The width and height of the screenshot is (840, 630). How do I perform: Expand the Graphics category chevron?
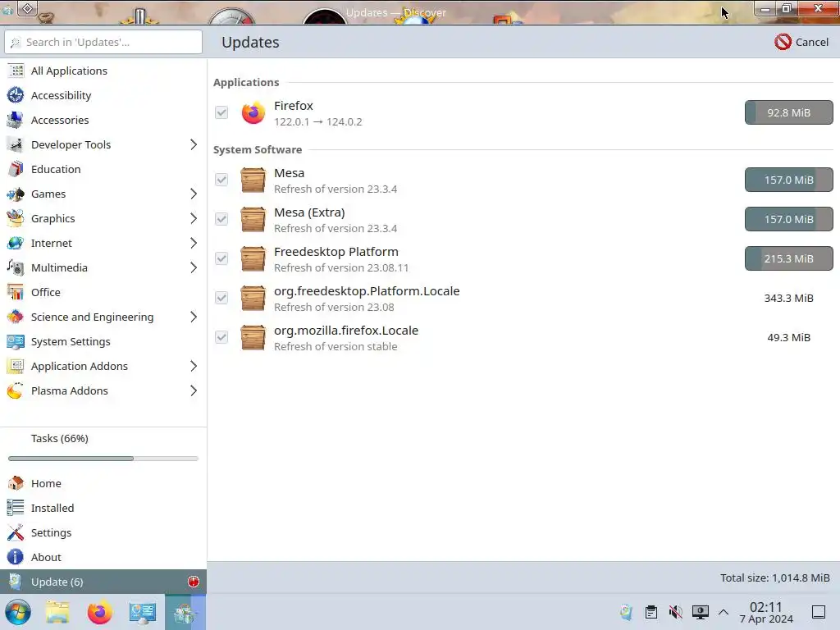[194, 218]
